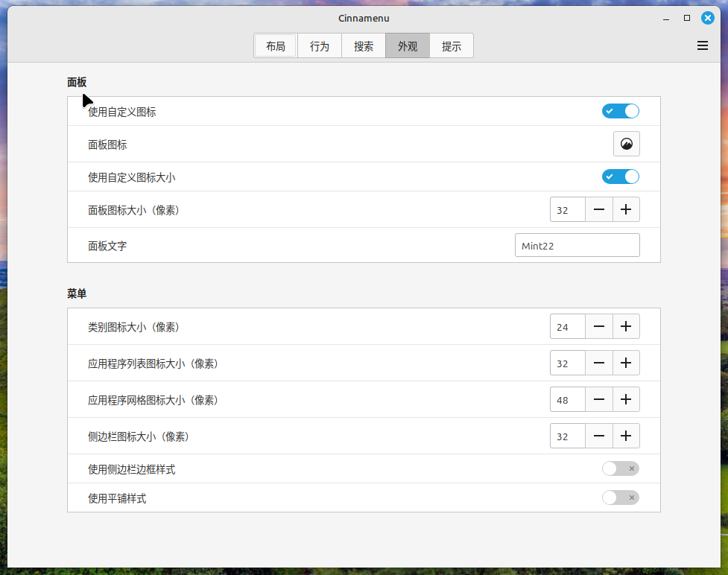Select the 外观 tab
The height and width of the screenshot is (575, 728).
[x=408, y=46]
